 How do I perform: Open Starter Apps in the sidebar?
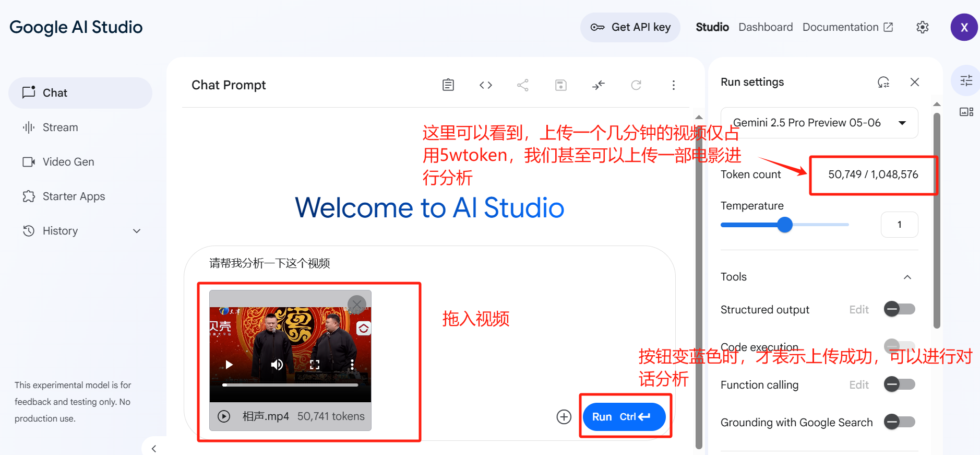pos(80,196)
